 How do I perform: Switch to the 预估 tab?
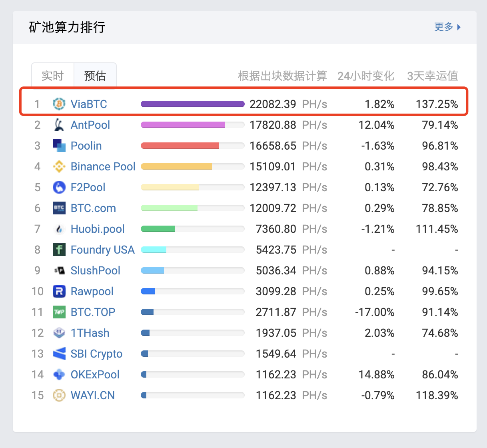click(x=95, y=75)
